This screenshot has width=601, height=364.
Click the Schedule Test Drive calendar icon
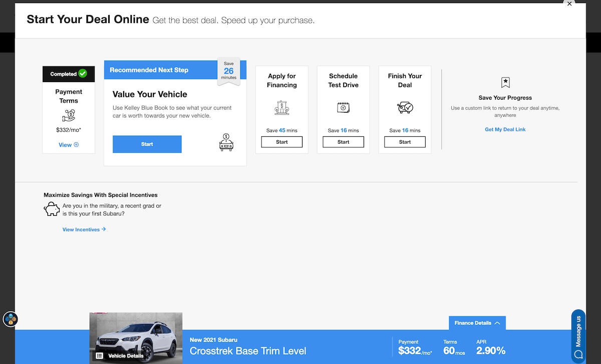[x=343, y=107]
